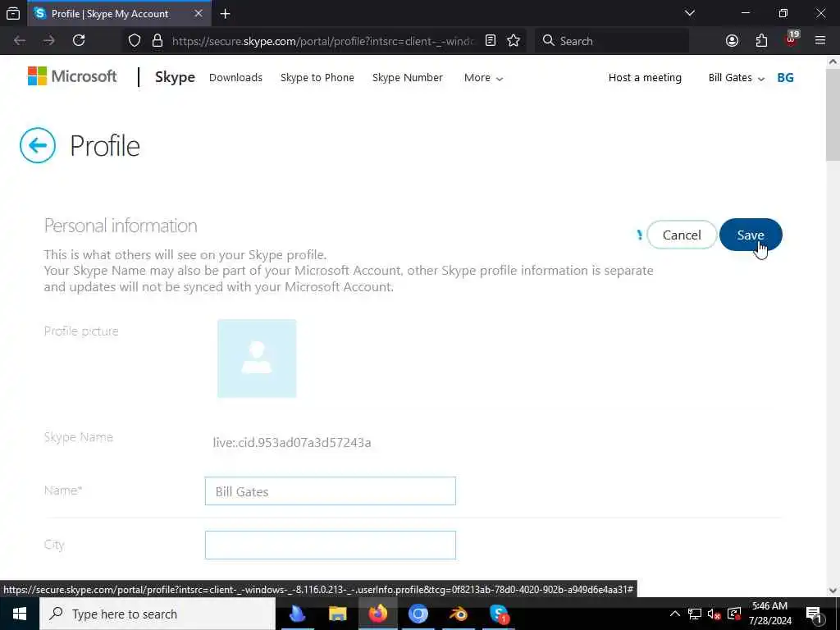This screenshot has height=630, width=840.
Task: Open the Firefox account icon
Action: point(732,41)
